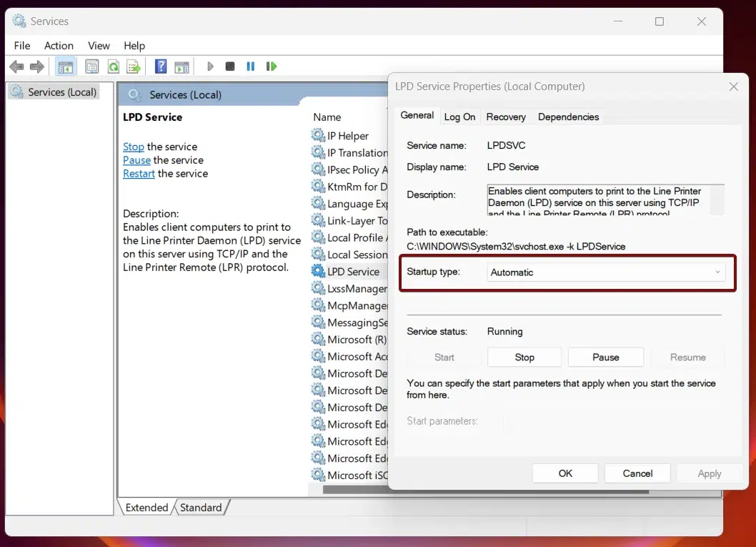Click the Pause Service toolbar icon
This screenshot has height=547, width=756.
coord(251,66)
